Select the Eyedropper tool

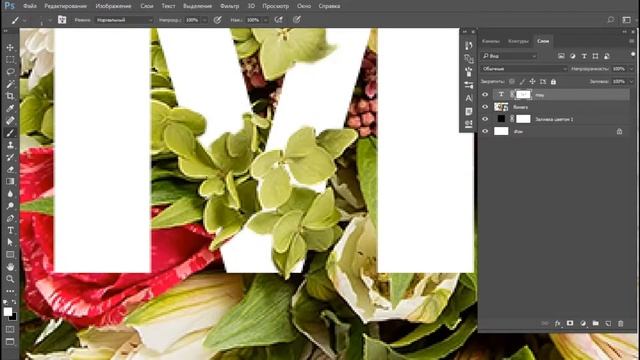tap(10, 109)
